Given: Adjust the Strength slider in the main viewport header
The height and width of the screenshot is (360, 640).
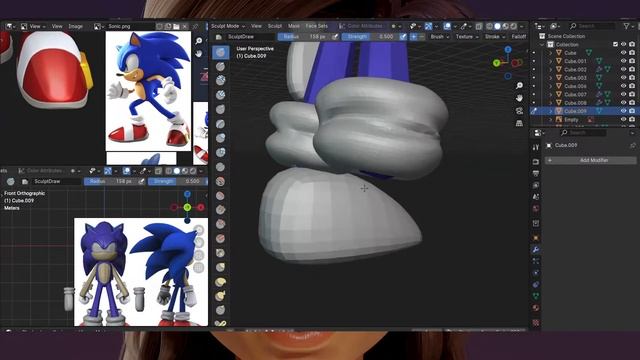Looking at the screenshot, I should click(370, 36).
